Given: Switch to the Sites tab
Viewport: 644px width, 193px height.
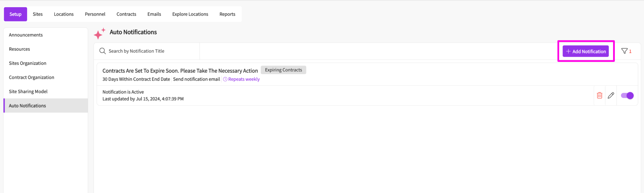Looking at the screenshot, I should pos(38,14).
